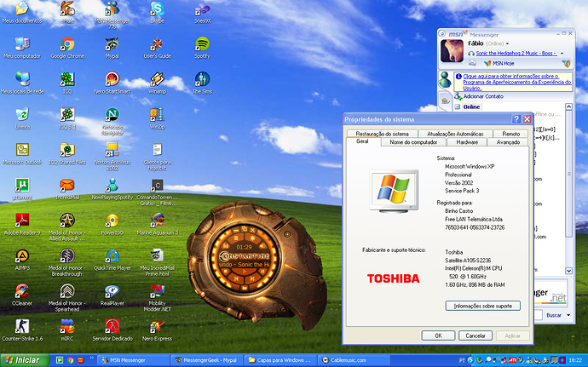Open the Skype desktop shortcut
588x367 pixels.
click(157, 12)
